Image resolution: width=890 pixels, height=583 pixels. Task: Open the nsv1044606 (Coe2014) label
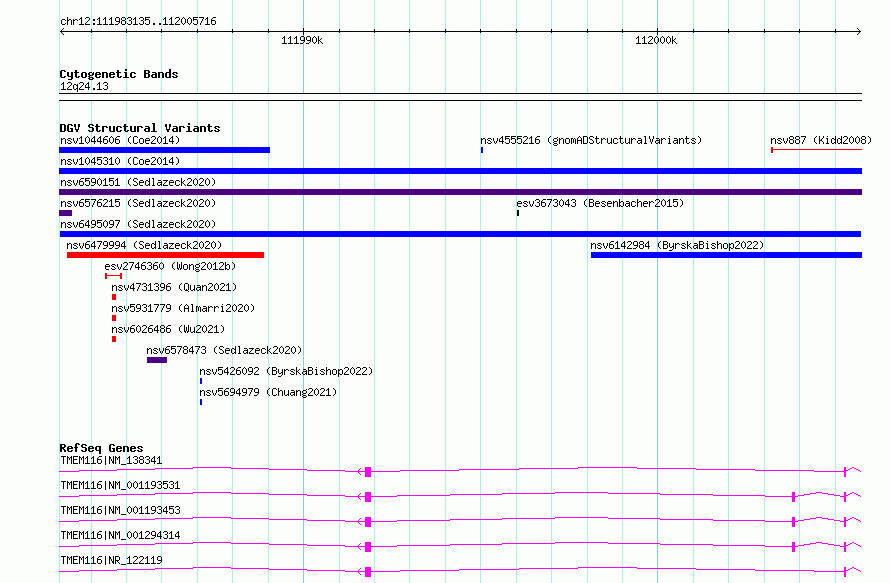120,140
